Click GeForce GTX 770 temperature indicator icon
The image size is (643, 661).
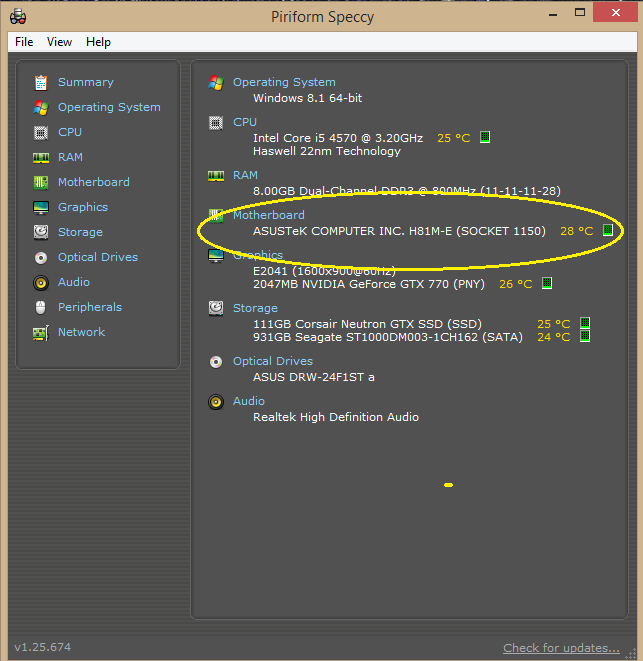coord(547,283)
